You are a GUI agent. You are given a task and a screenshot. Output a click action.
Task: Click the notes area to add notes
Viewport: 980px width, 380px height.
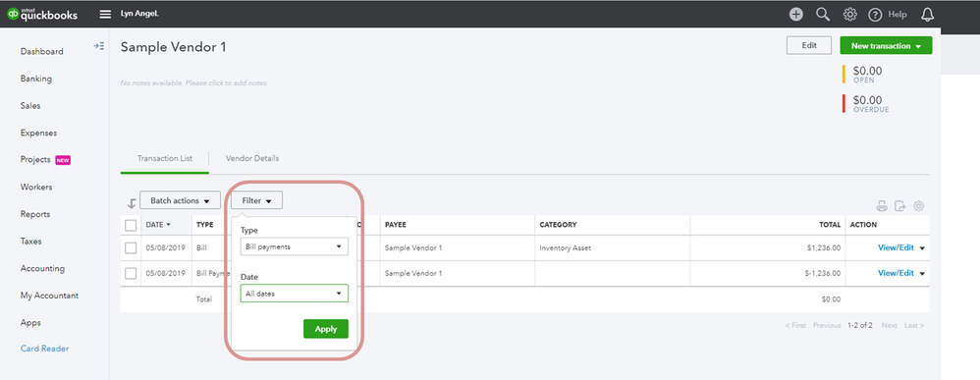tap(194, 82)
